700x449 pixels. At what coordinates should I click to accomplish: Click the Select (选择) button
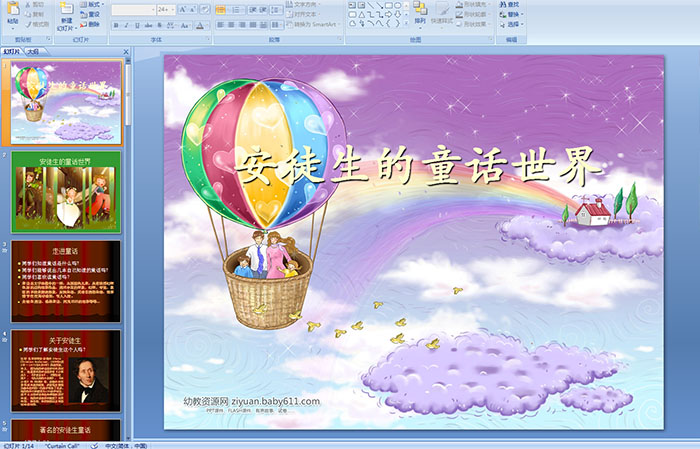[511, 24]
